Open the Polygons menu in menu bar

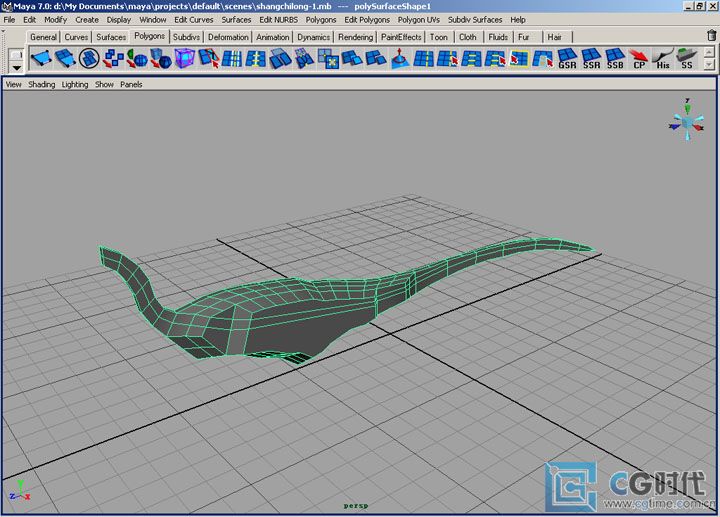[x=321, y=20]
